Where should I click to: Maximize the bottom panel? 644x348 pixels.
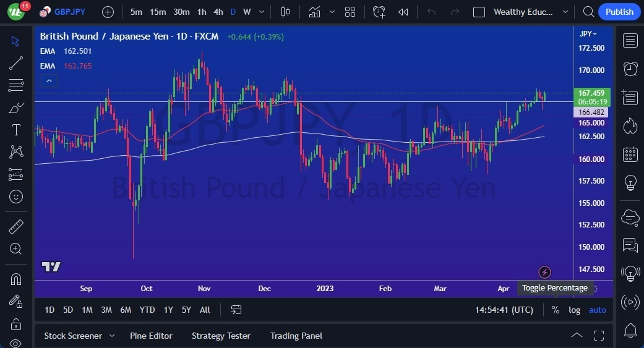pyautogui.click(x=599, y=336)
